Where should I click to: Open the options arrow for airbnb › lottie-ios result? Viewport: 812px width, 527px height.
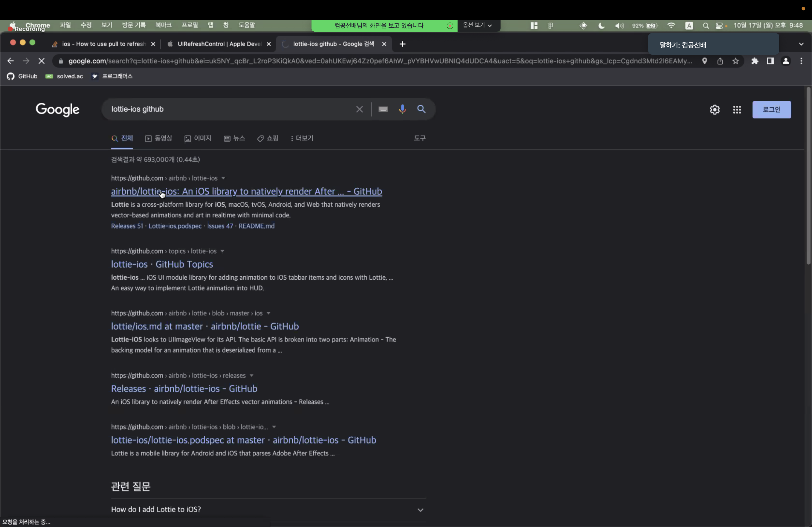(223, 178)
